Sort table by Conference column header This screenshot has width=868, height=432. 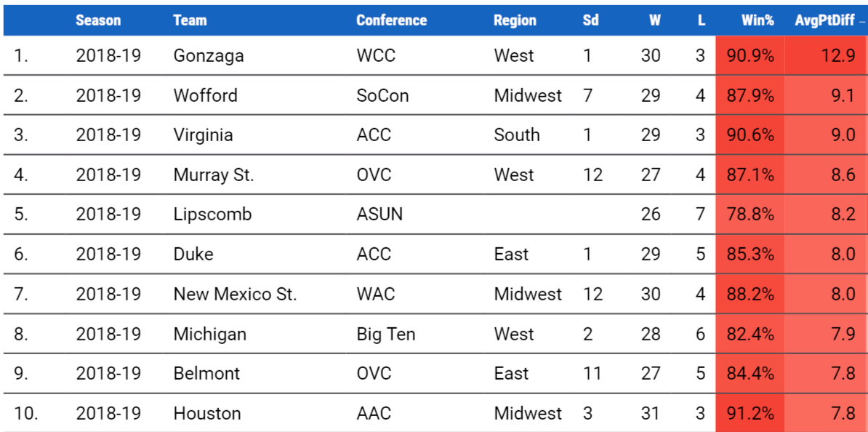coord(391,20)
